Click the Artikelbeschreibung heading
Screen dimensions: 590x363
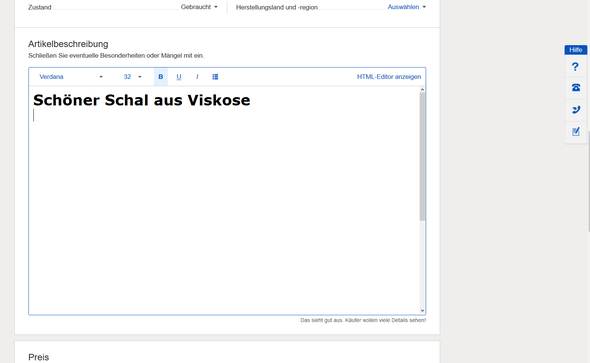tap(68, 44)
